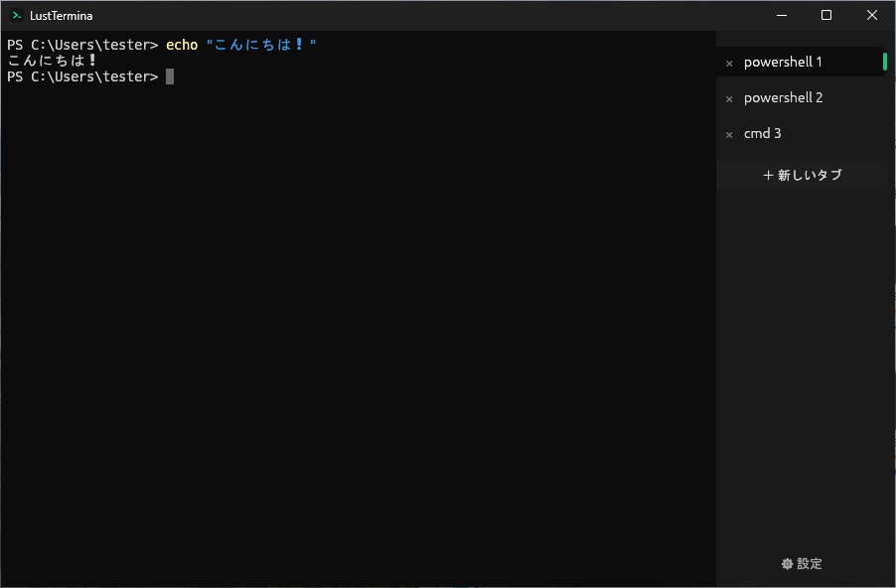Switch to the powershell 2 tab
The width and height of the screenshot is (896, 588).
tap(803, 97)
